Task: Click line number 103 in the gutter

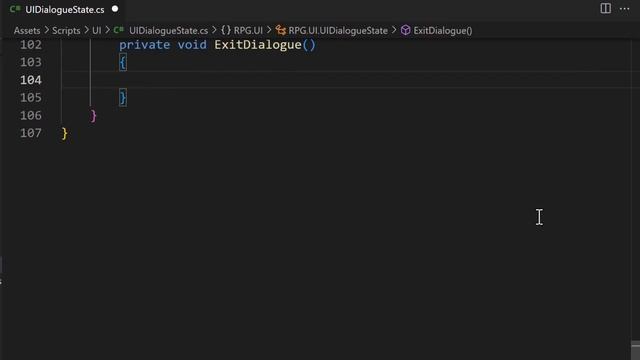Action: 31,62
